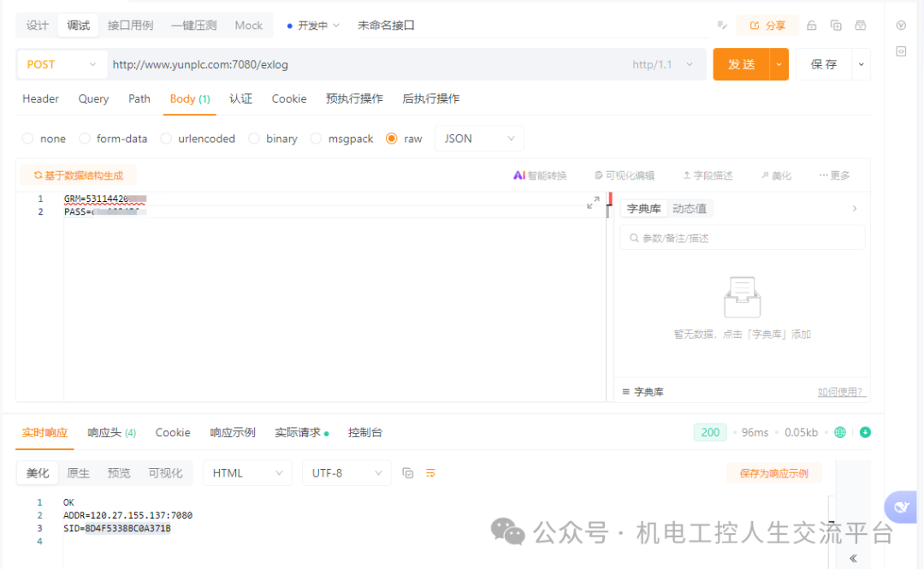Click the copy interface icon in top bar
Screen dimensions: 924x569
tap(836, 26)
